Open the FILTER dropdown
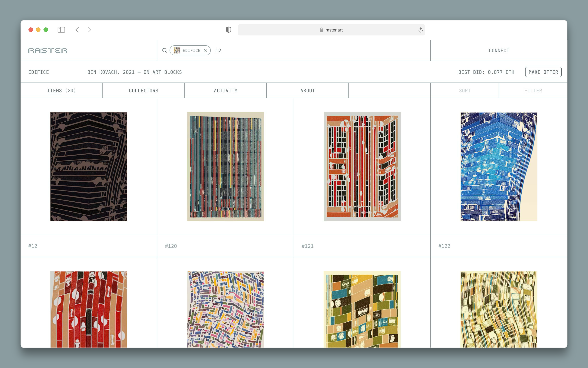 [533, 91]
